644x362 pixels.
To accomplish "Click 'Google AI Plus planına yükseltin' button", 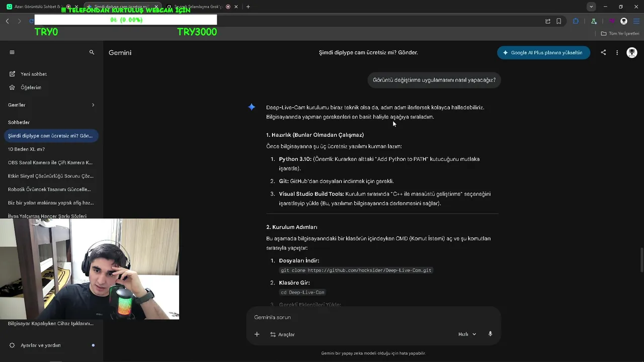I will 543,52.
